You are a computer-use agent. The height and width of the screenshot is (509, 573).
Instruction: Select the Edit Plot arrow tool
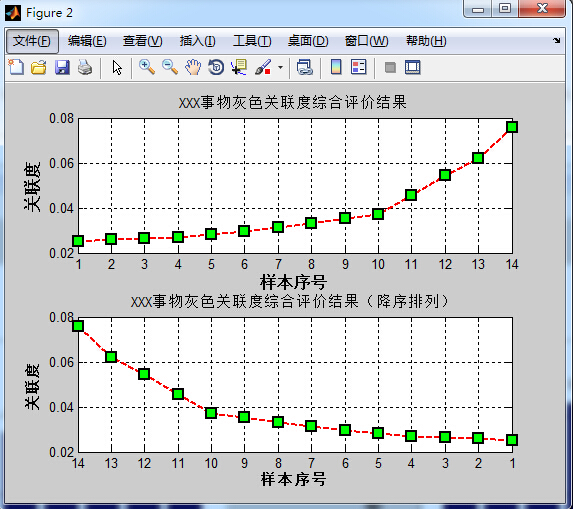click(x=117, y=68)
